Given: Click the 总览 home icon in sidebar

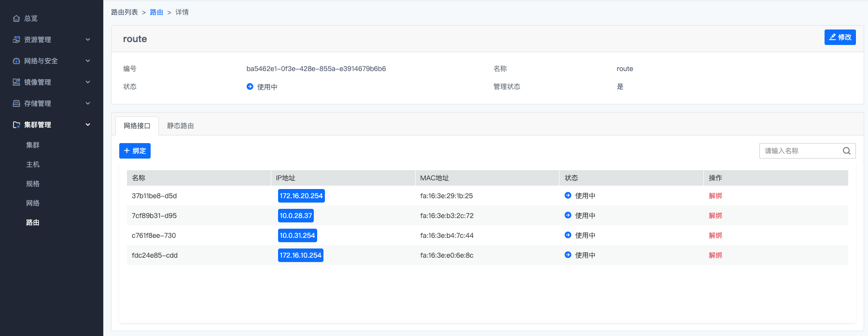Looking at the screenshot, I should point(16,18).
